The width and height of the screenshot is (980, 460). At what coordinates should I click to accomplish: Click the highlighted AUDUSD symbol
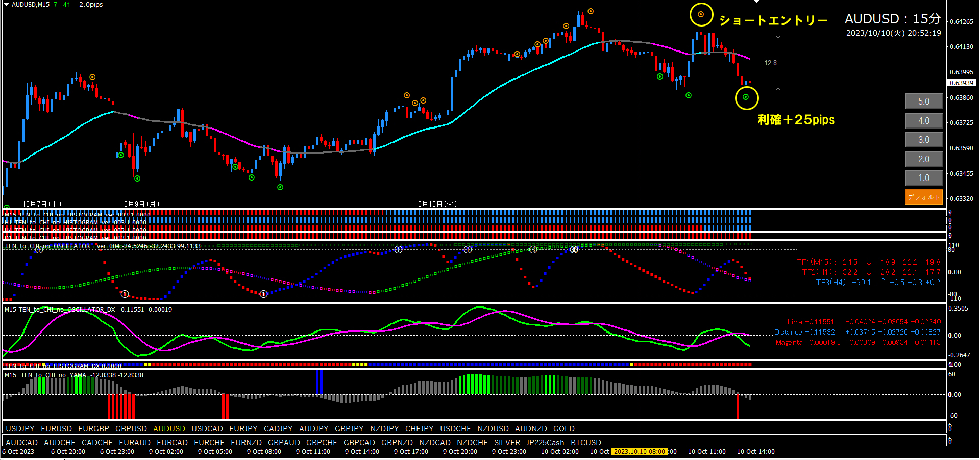pos(169,429)
